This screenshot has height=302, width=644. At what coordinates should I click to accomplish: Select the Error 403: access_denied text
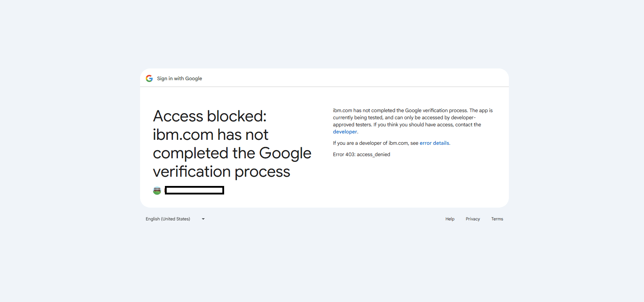361,154
